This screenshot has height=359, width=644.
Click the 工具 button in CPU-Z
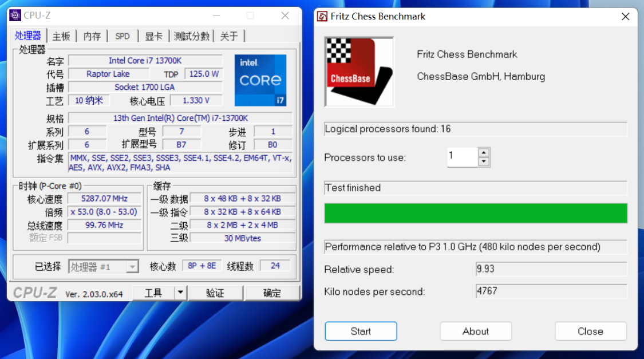click(x=153, y=293)
